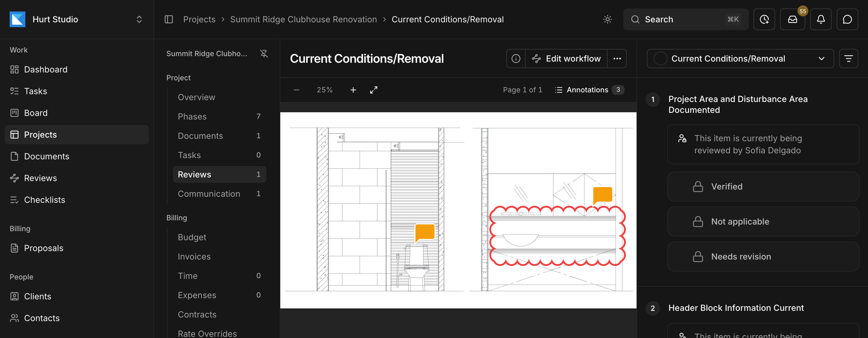868x338 pixels.
Task: Zoom in with plus icon
Action: click(x=353, y=90)
